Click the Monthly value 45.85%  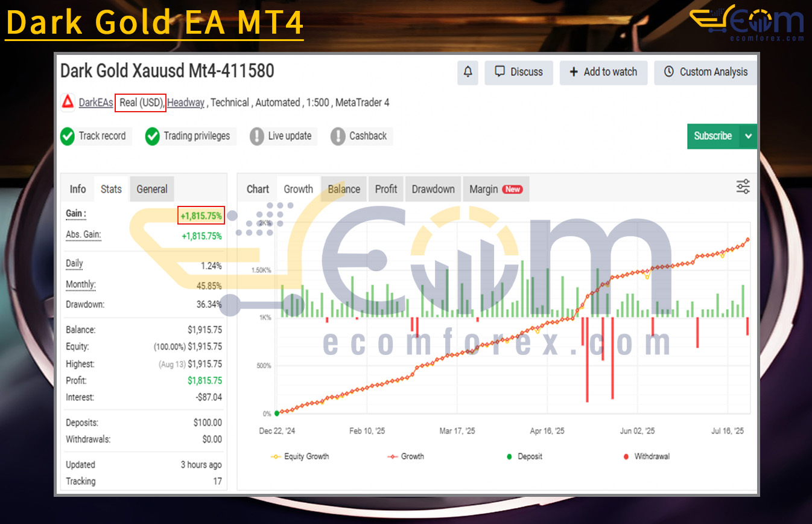[209, 286]
